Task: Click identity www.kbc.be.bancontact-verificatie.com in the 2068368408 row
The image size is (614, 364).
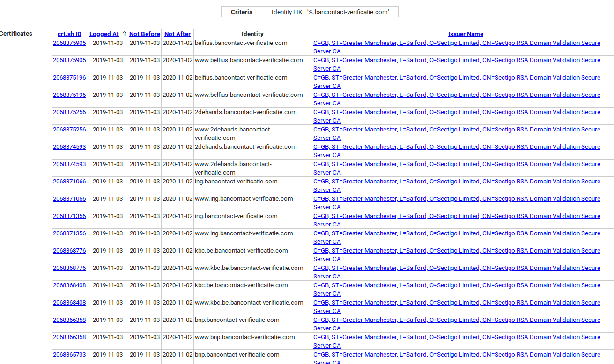Action: click(x=249, y=303)
